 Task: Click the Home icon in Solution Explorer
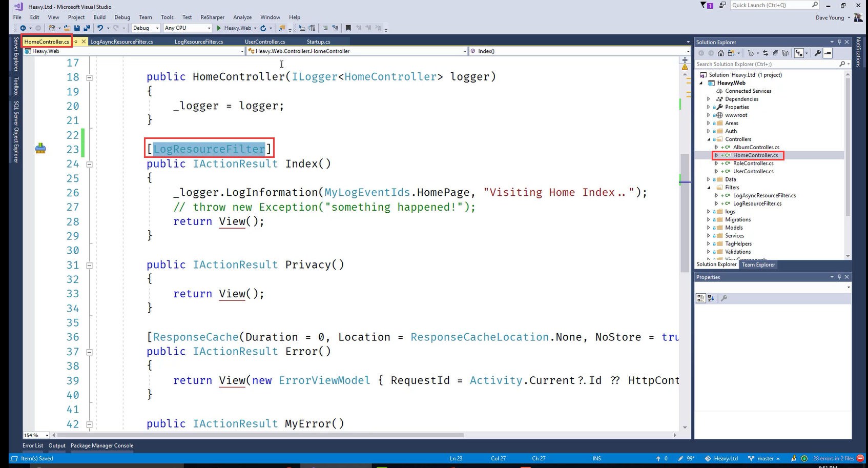pos(721,53)
